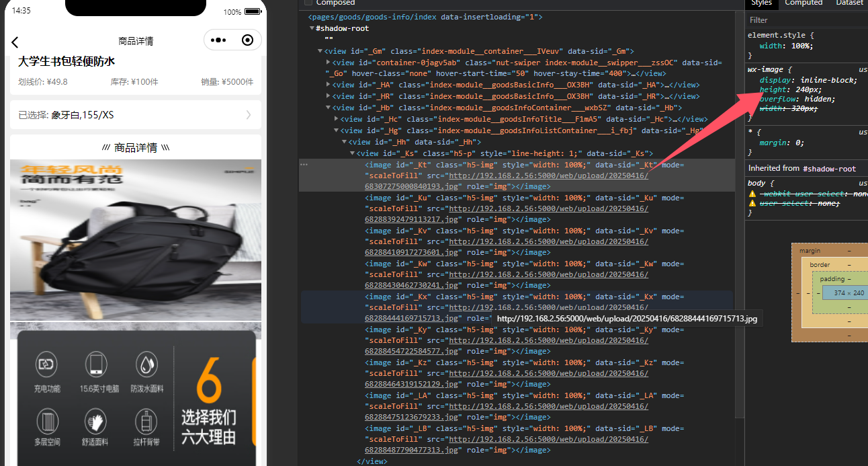Collapse the _Hb goodsInfoContainer view
868x466 pixels.
[329, 108]
